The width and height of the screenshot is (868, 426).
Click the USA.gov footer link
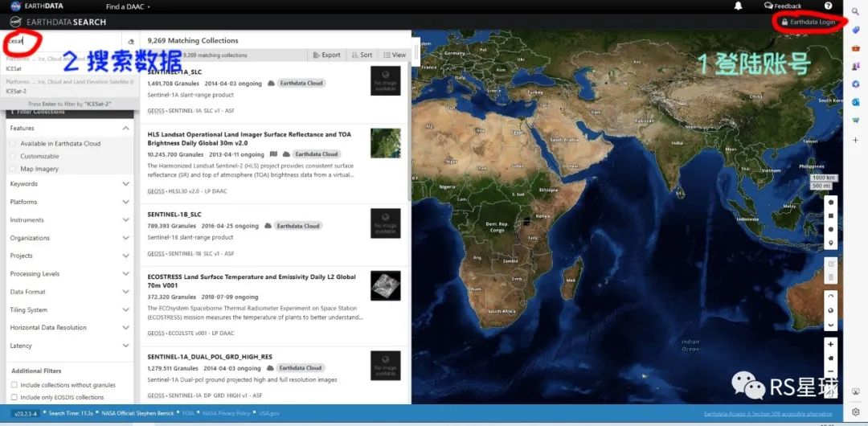coord(268,414)
